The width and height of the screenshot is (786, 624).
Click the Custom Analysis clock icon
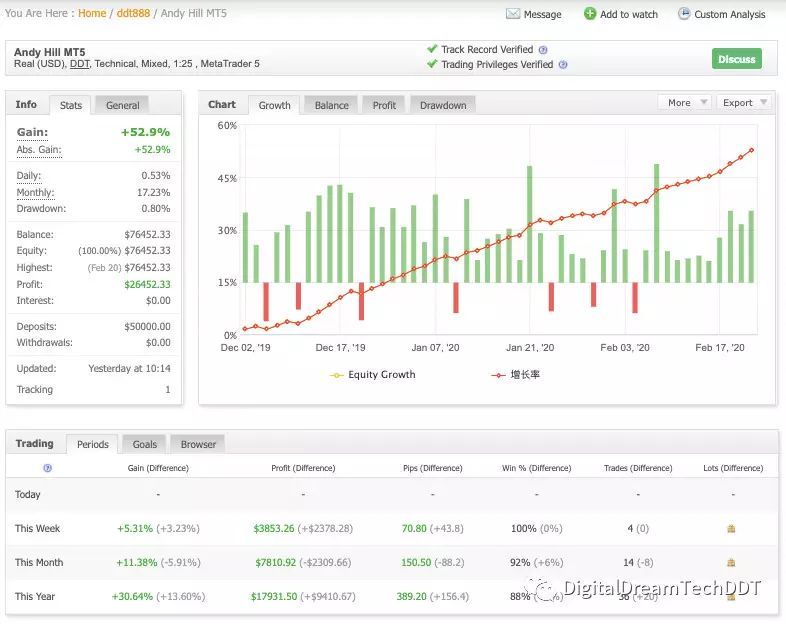pyautogui.click(x=684, y=14)
